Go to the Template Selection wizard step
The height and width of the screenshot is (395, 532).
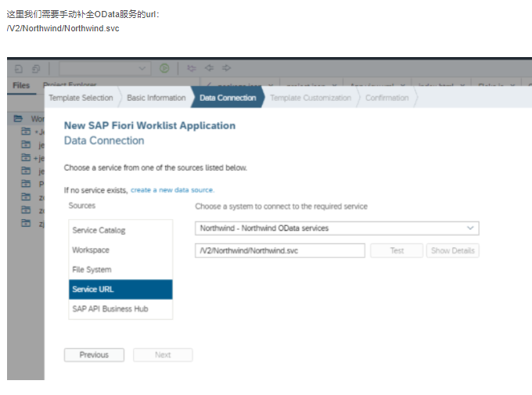click(81, 98)
